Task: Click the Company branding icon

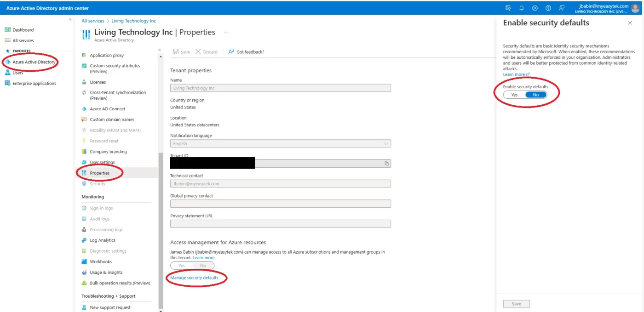Action: tap(84, 152)
